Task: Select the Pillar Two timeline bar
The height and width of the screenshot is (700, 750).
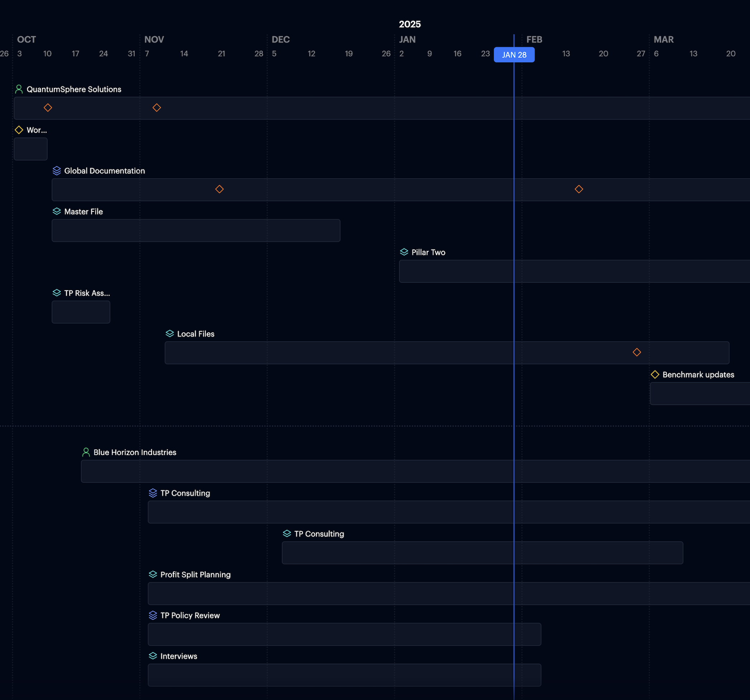Action: [575, 271]
